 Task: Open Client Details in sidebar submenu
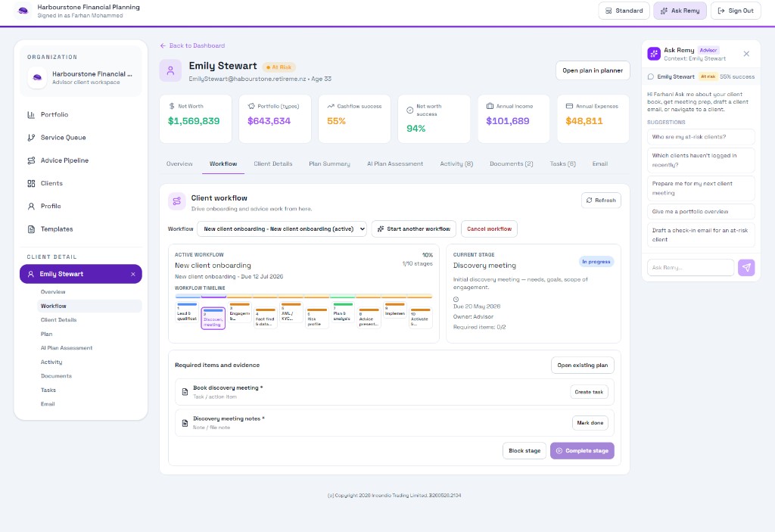pos(58,320)
